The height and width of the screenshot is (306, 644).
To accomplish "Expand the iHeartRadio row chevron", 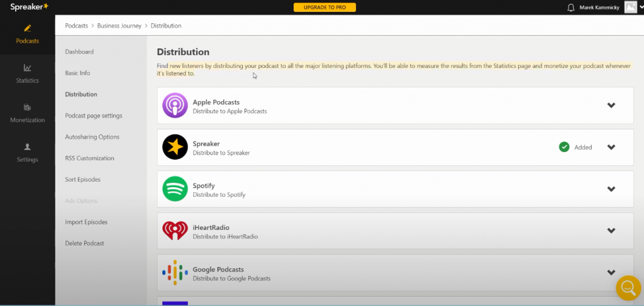I will (x=611, y=231).
